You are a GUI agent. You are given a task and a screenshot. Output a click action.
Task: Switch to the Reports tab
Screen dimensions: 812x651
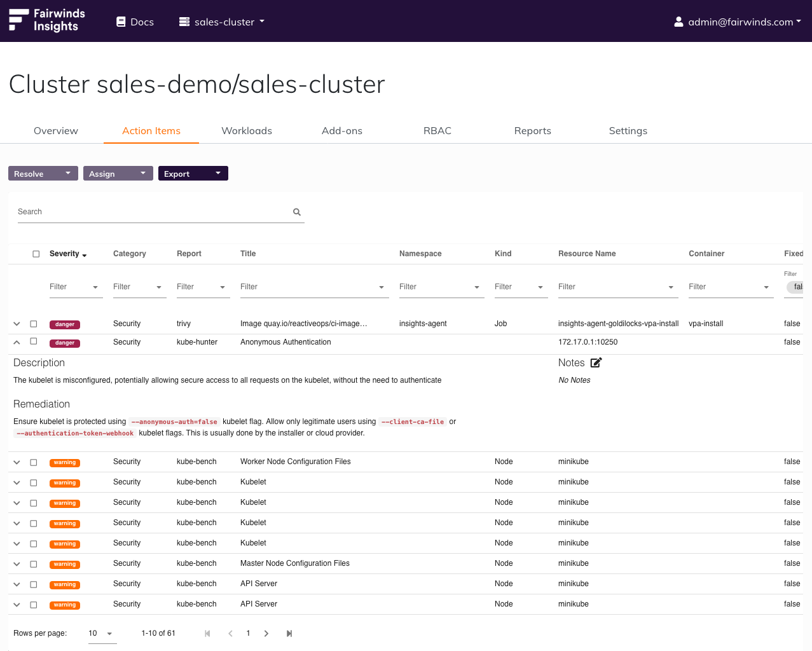(533, 131)
